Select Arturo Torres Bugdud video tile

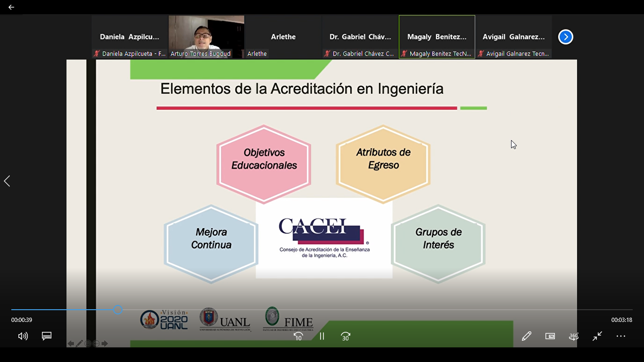point(206,37)
